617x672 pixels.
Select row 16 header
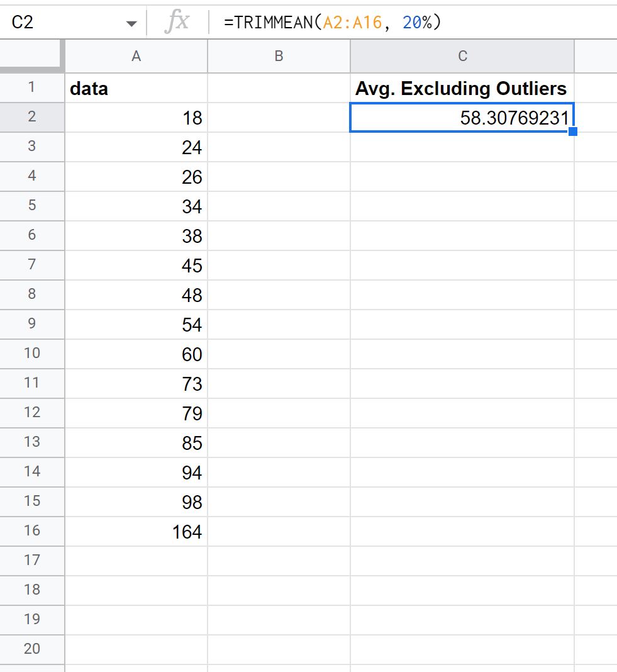click(x=32, y=531)
